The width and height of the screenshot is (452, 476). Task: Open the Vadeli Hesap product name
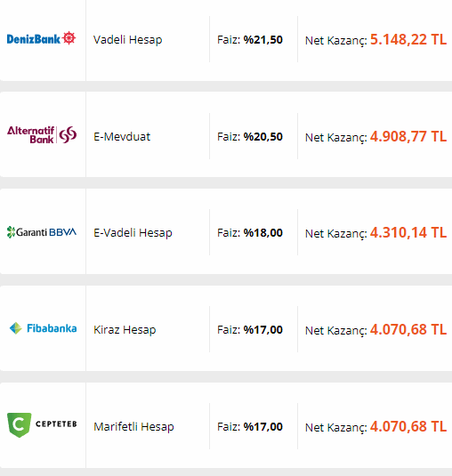point(128,40)
